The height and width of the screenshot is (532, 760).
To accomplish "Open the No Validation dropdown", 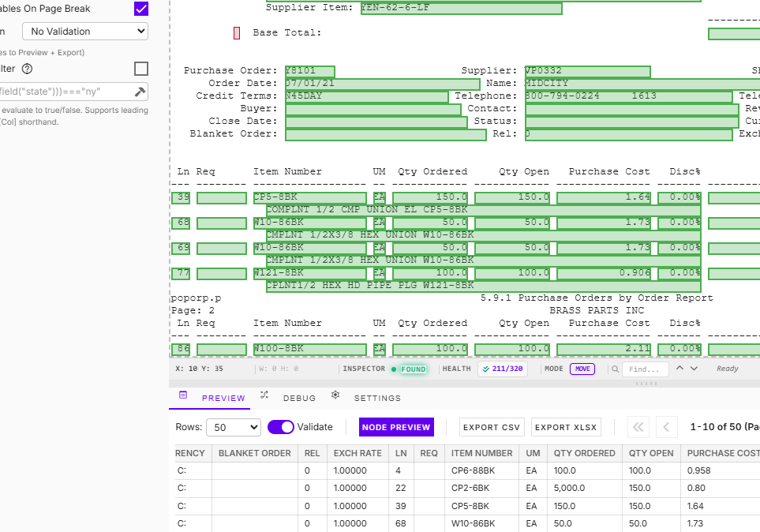I will pyautogui.click(x=85, y=32).
